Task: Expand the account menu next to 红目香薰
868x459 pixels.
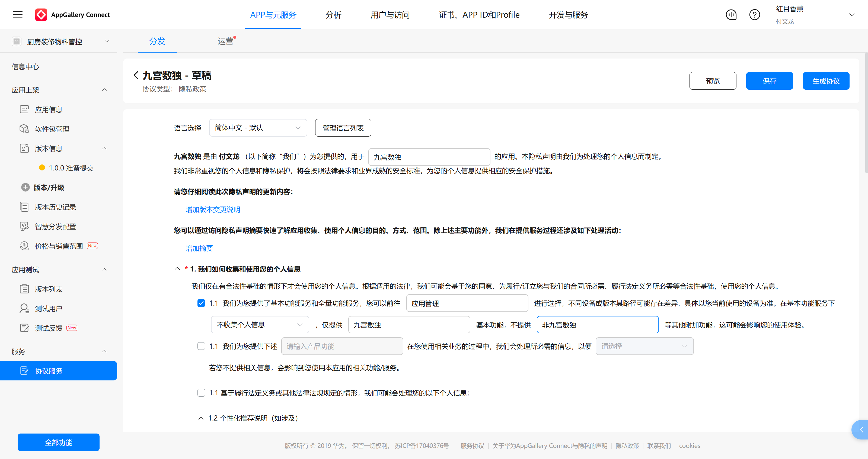Action: (x=852, y=14)
